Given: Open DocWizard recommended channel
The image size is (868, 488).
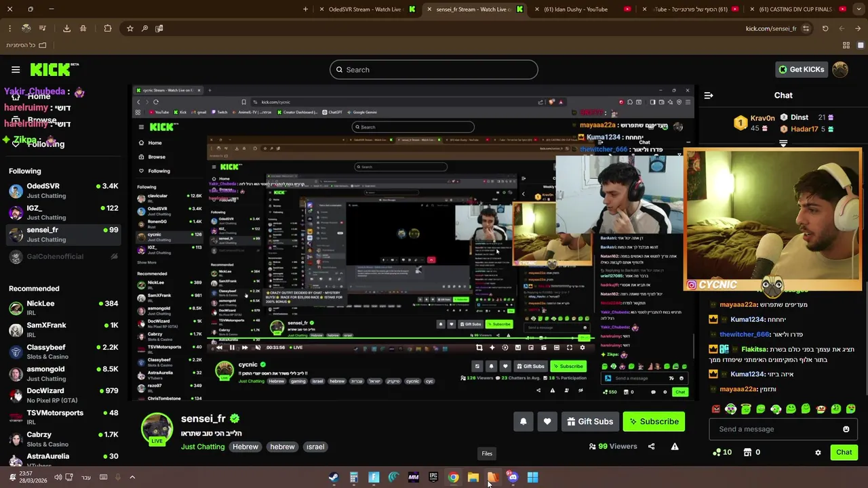Looking at the screenshot, I should (x=64, y=395).
